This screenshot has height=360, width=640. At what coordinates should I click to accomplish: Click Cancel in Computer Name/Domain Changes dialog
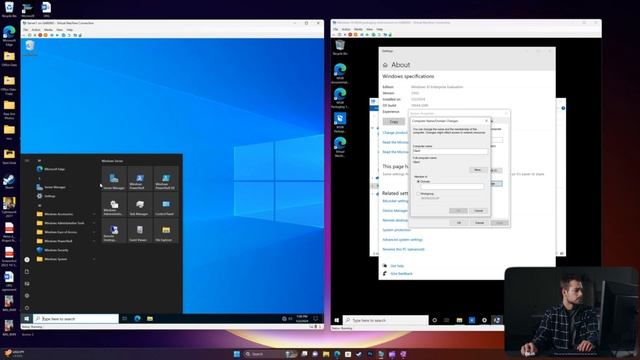click(x=479, y=211)
